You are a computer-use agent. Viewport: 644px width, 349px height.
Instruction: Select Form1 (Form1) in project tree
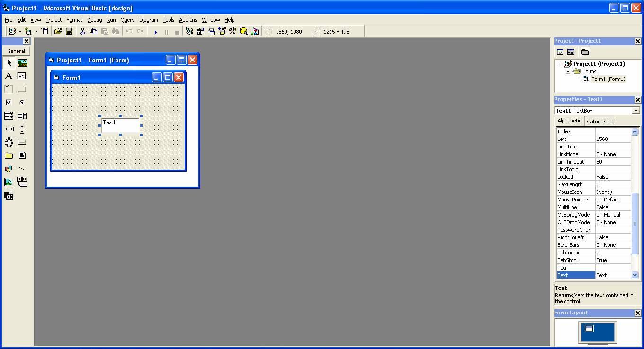tap(608, 79)
